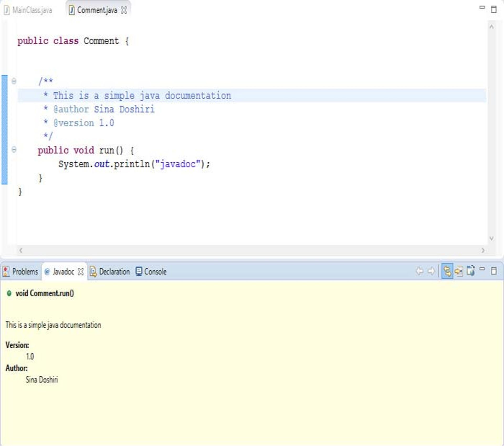
Task: Click the green method icon beside void Comment.run()
Action: [9, 293]
